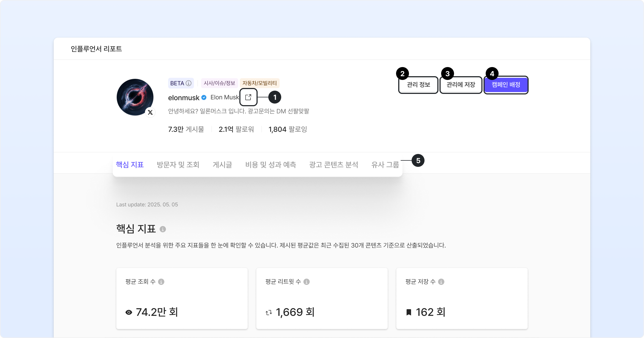The width and height of the screenshot is (644, 338).
Task: Click the 평균 저장 수 info icon
Action: pos(441,282)
